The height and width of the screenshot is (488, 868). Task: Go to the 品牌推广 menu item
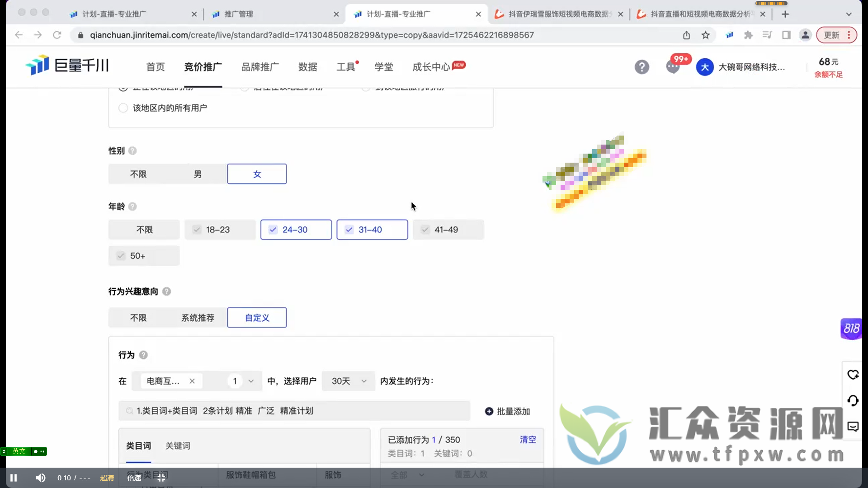point(260,66)
